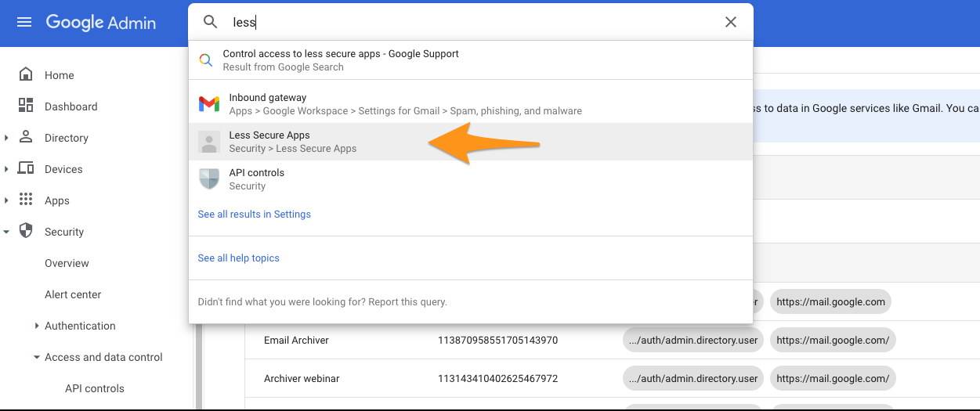Collapse Access and data control arrow
980x411 pixels.
coord(37,357)
